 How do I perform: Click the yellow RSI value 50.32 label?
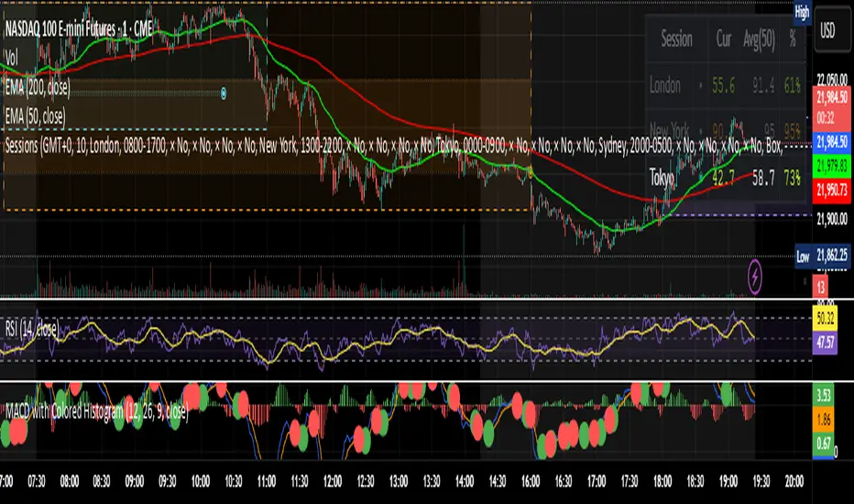[825, 318]
